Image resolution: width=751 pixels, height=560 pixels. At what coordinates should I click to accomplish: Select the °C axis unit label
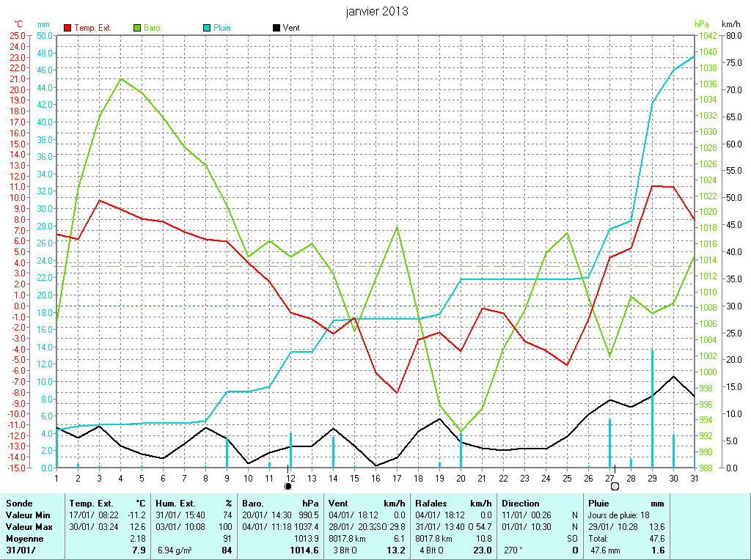pyautogui.click(x=18, y=24)
